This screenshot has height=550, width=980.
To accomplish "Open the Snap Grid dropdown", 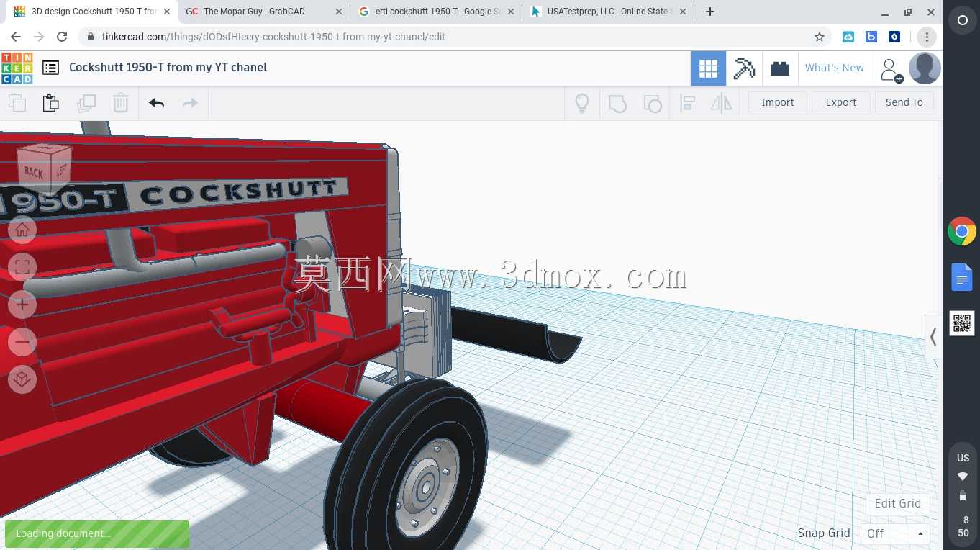I will 895,533.
